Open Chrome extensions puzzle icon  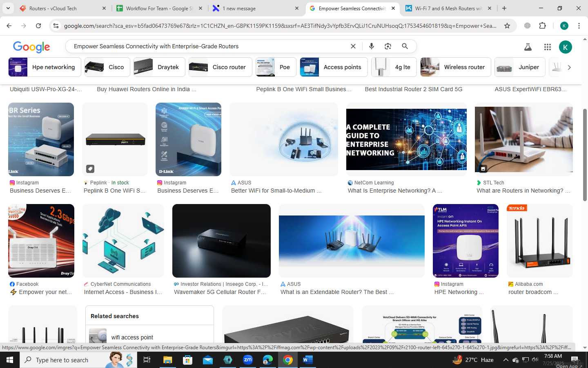pyautogui.click(x=542, y=26)
